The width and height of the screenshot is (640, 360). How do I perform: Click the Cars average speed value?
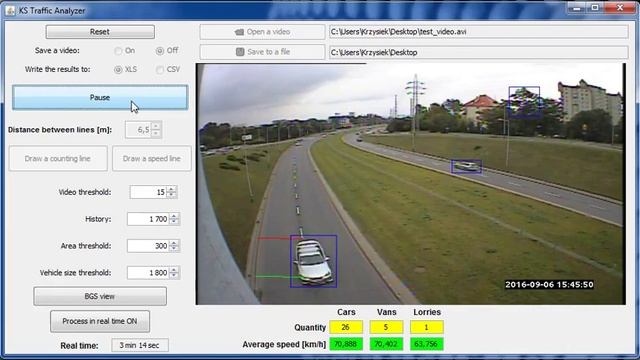[346, 344]
